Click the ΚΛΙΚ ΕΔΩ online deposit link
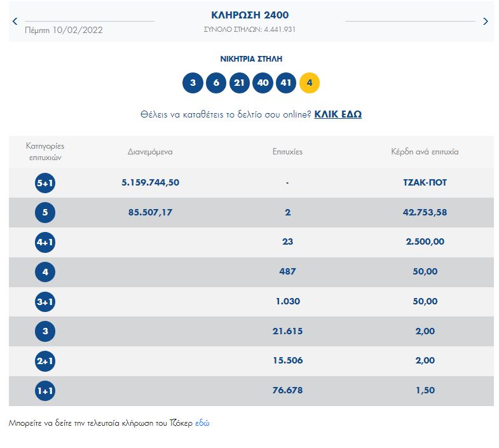The image size is (499, 448). pyautogui.click(x=338, y=114)
